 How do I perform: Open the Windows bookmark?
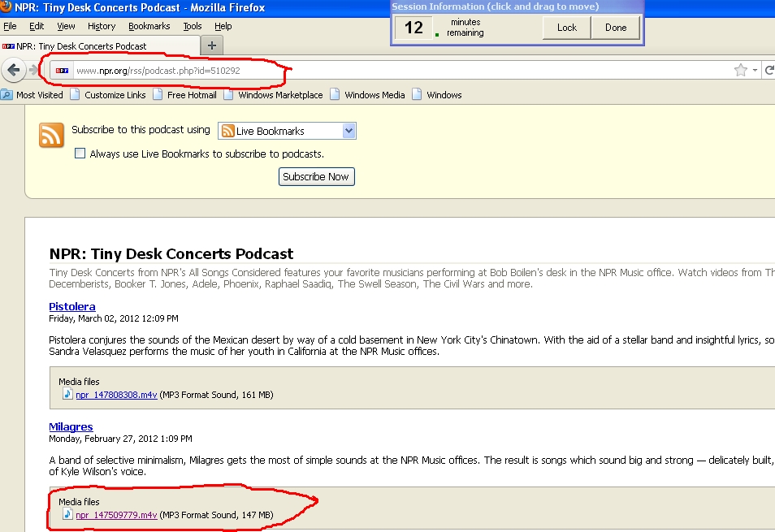point(437,95)
